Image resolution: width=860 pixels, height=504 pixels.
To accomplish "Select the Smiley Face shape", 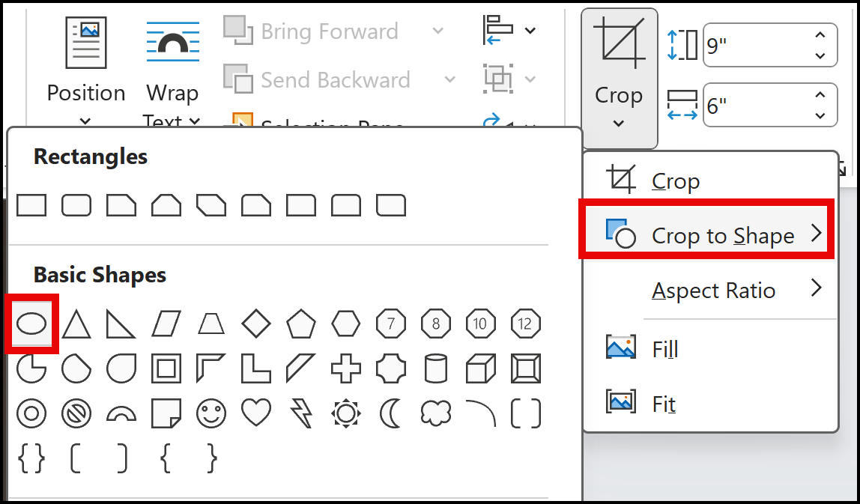I will click(211, 413).
